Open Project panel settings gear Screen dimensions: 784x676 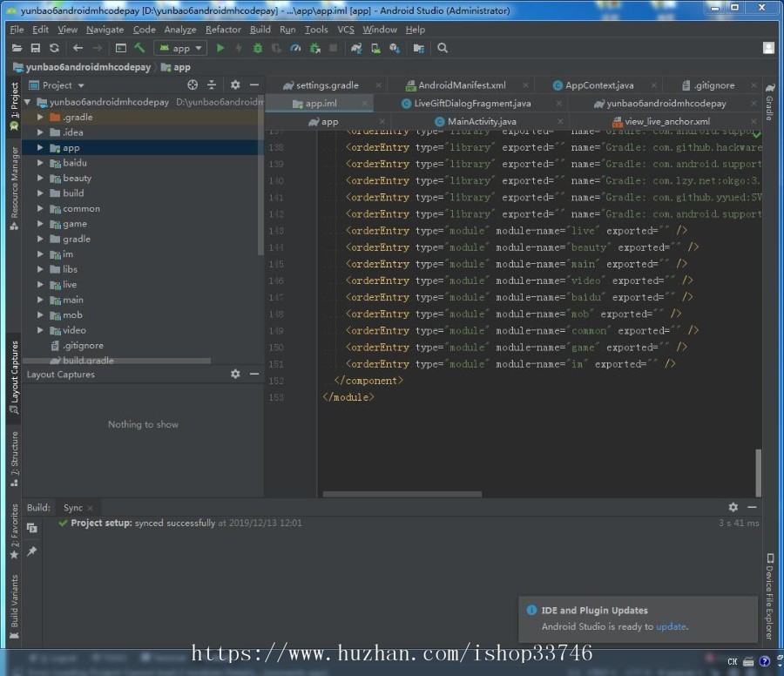[234, 85]
